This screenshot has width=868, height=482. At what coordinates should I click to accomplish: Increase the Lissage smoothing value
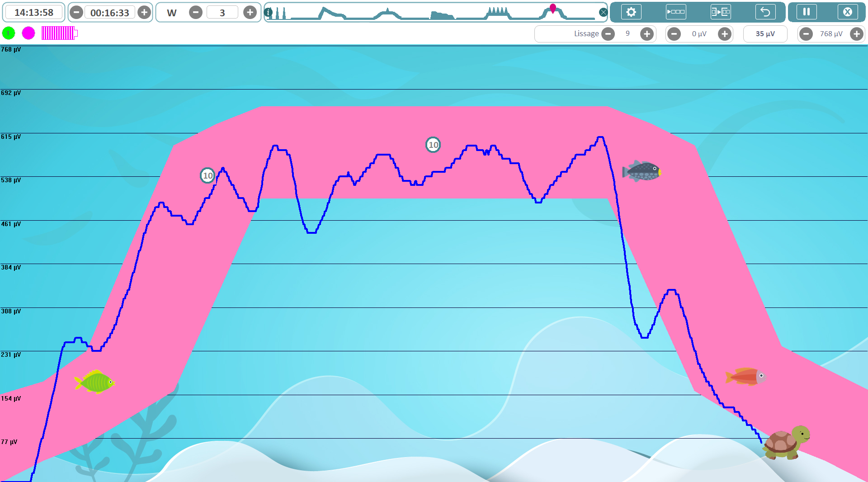point(647,34)
